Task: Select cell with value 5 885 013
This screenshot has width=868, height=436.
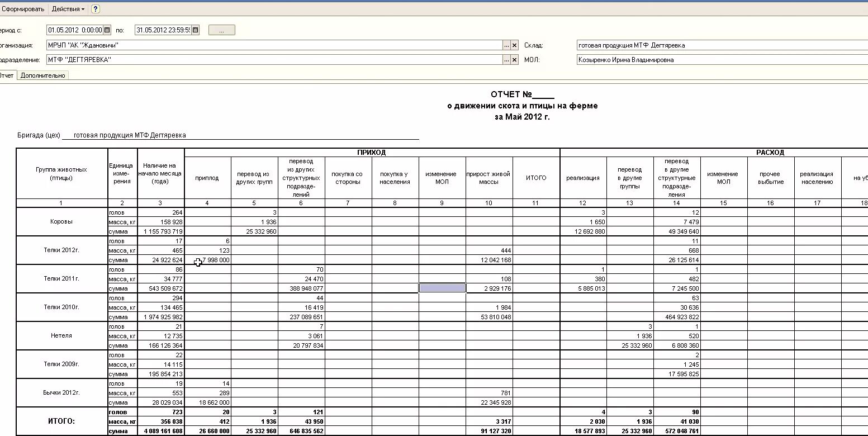Action: tap(583, 288)
